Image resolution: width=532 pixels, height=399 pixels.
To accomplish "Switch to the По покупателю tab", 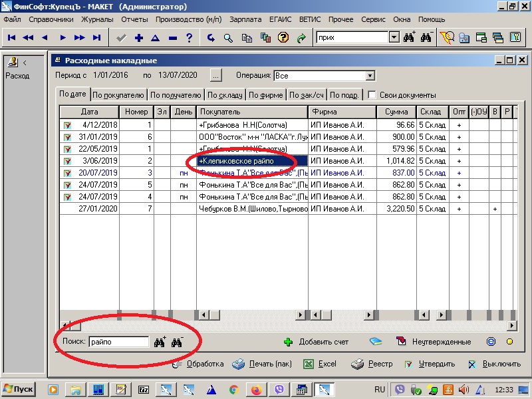I will [x=118, y=95].
